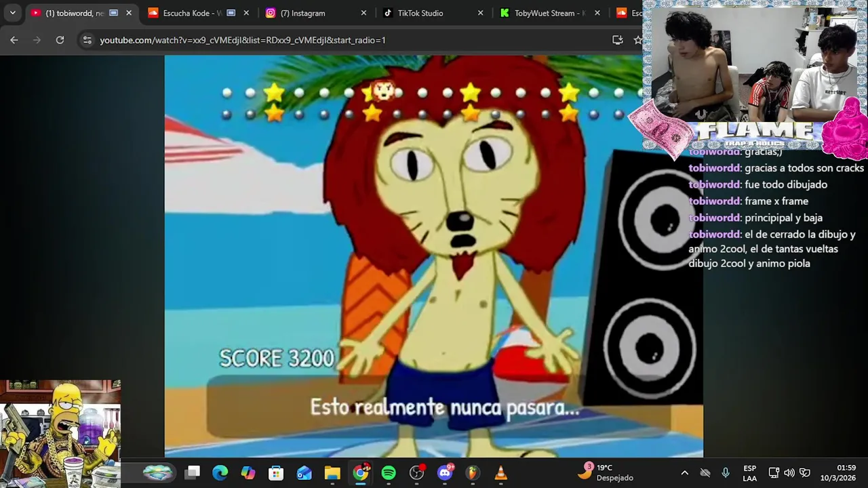Open the network tray icon
This screenshot has height=488, width=868.
774,472
